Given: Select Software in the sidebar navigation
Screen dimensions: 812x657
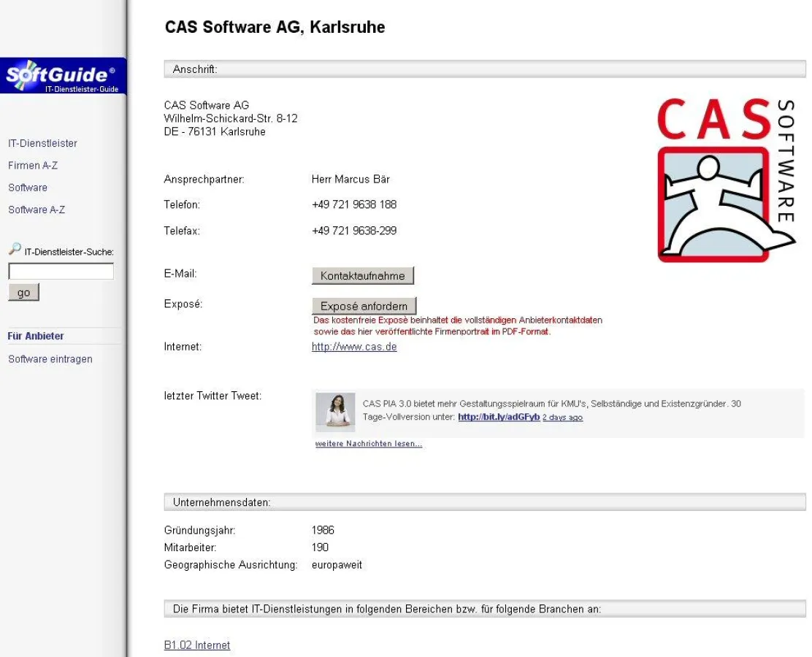Looking at the screenshot, I should point(27,187).
